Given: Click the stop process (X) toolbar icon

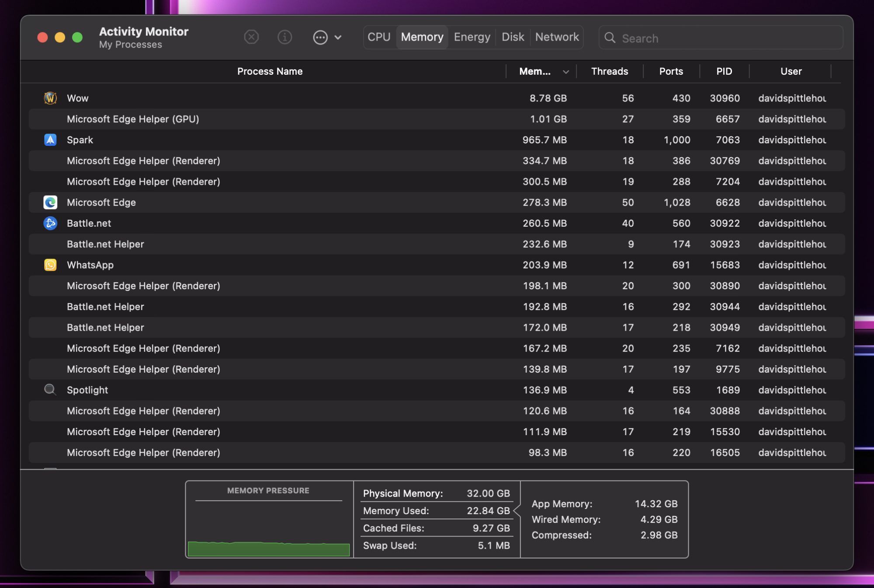Looking at the screenshot, I should coord(251,37).
